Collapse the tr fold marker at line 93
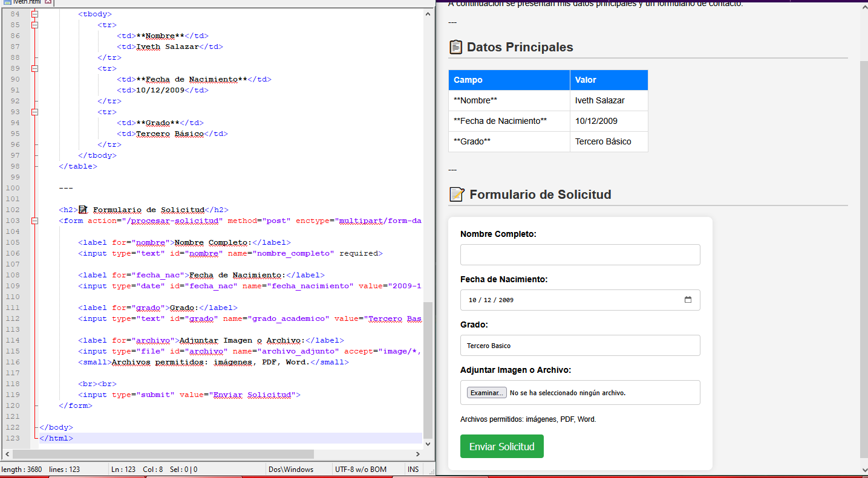868x478 pixels. [34, 112]
